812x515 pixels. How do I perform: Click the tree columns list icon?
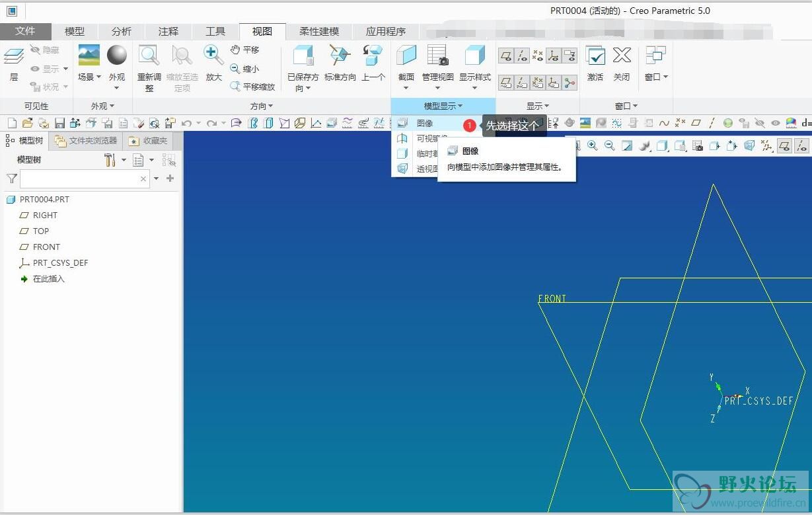tap(137, 160)
